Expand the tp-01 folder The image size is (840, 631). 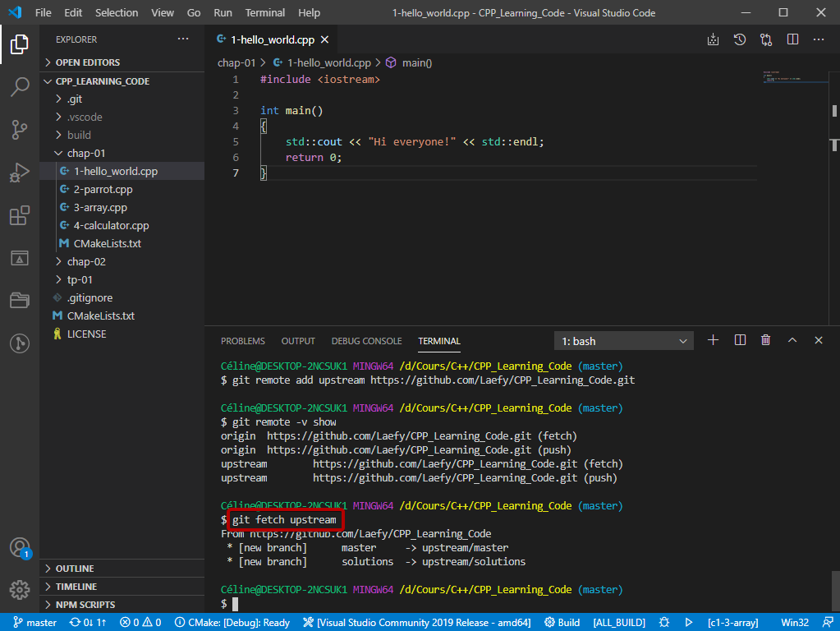pos(122,280)
